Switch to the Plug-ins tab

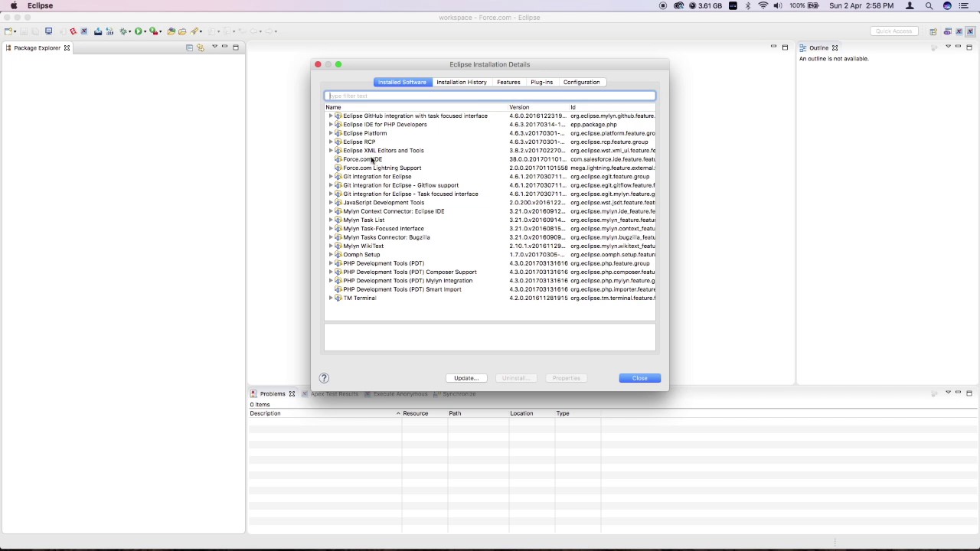pyautogui.click(x=542, y=82)
